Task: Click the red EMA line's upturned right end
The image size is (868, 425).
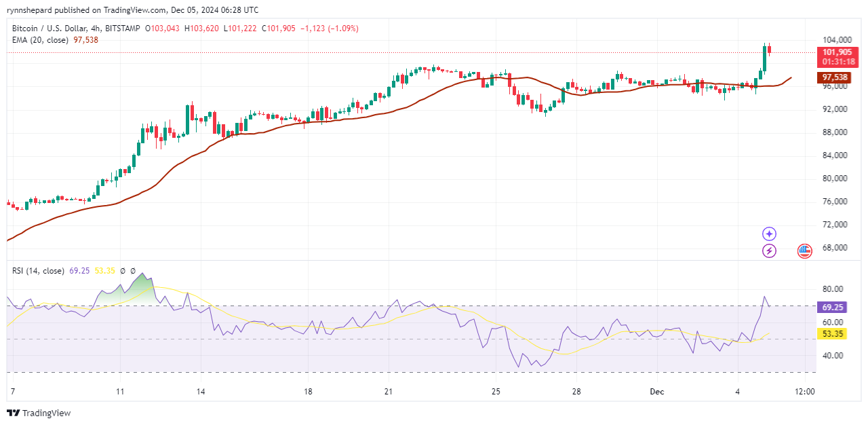Action: coord(787,80)
